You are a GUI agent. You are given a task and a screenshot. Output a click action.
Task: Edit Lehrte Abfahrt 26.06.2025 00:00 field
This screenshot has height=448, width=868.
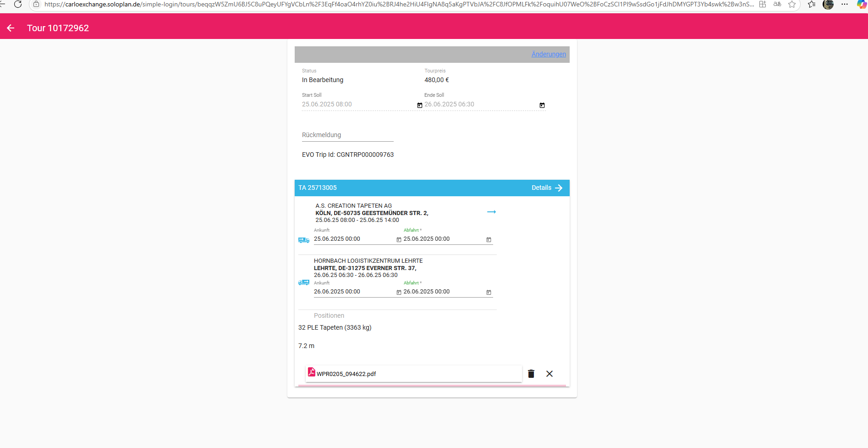444,292
